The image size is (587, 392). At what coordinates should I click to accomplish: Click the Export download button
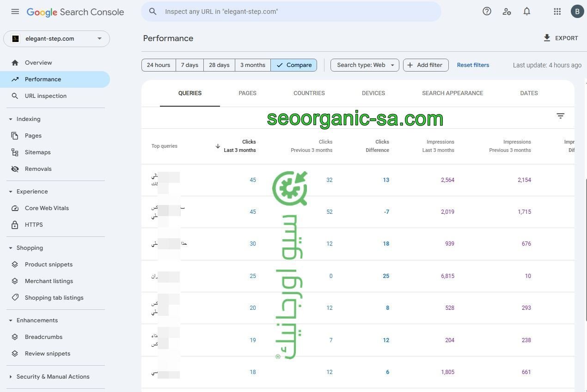(x=561, y=38)
